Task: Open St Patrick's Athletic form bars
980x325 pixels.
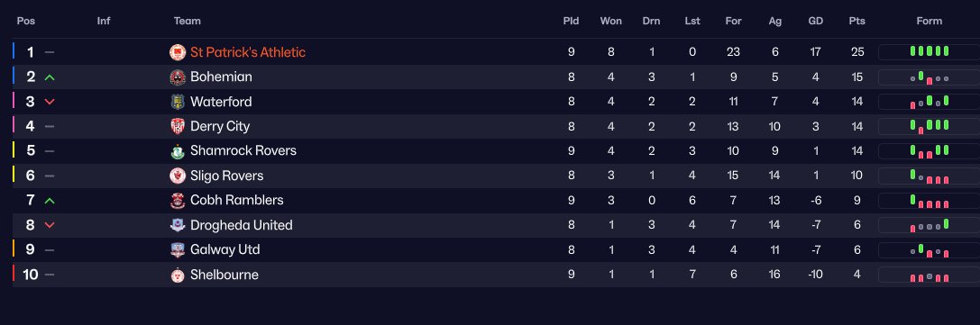Action: (930, 52)
